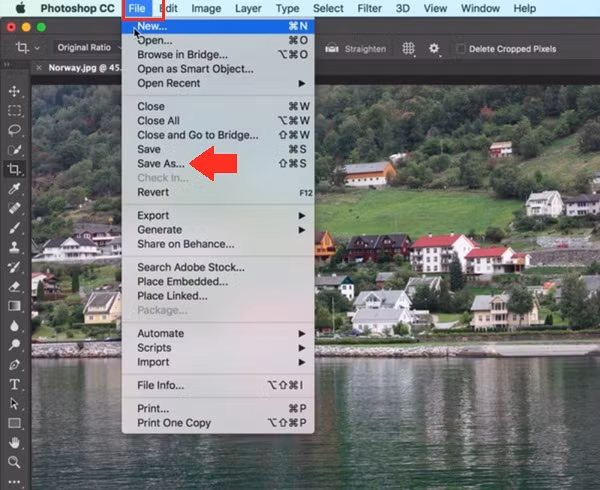Click New in the File menu

[x=152, y=26]
